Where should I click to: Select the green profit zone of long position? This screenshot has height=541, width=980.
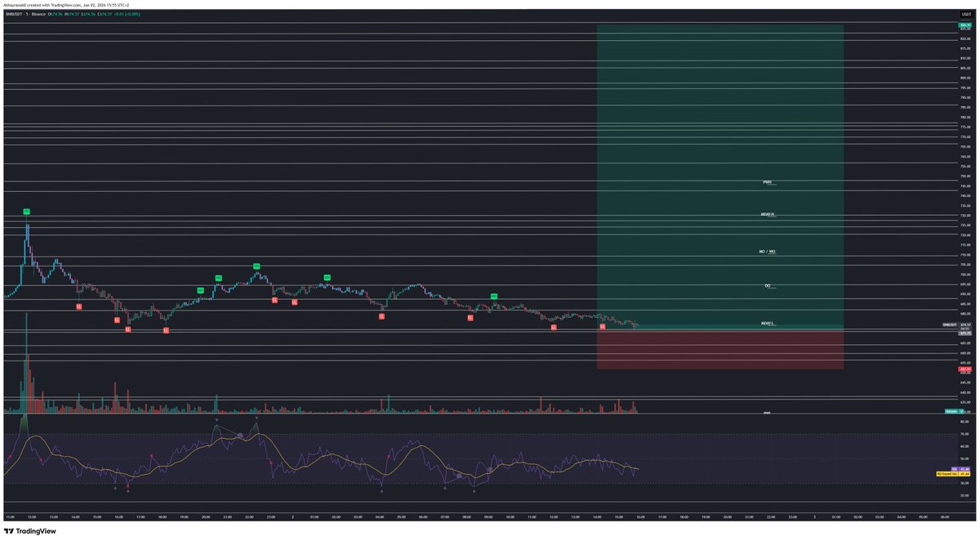(x=720, y=177)
